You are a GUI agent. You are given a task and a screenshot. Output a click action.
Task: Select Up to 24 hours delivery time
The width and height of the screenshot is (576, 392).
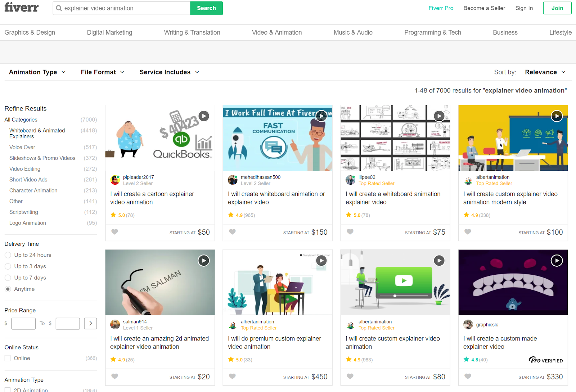(8, 255)
